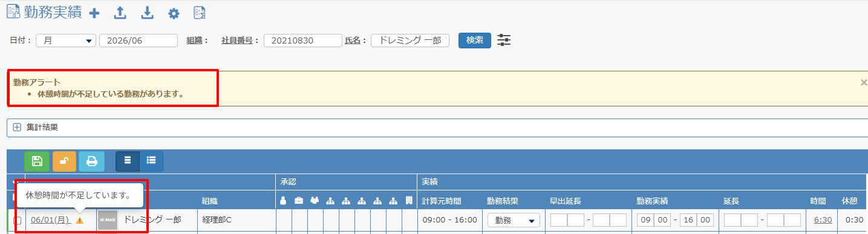Screen dimensions: 868x234
Task: Dismiss the 勤務アラート banner with the X
Action: (863, 82)
